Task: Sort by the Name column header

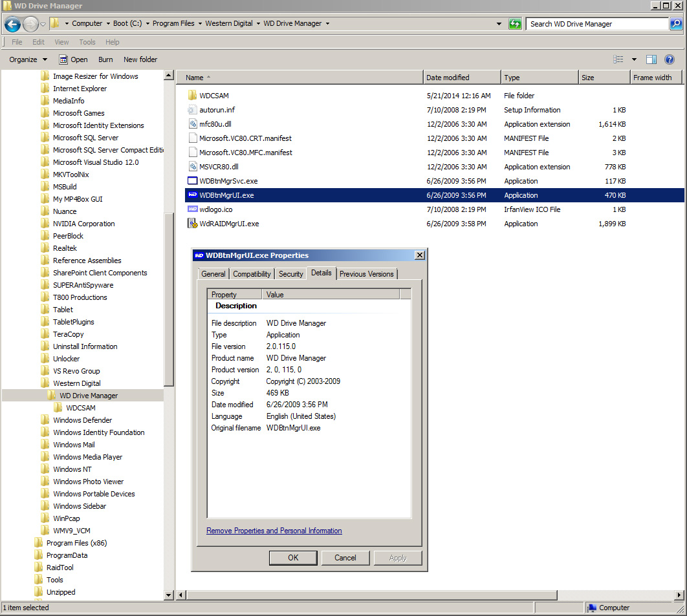Action: pos(300,78)
